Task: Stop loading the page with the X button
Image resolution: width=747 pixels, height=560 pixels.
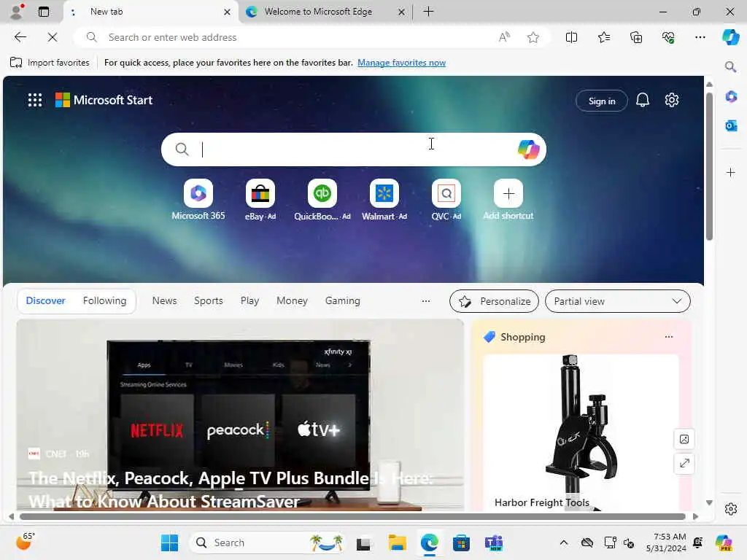Action: point(53,37)
